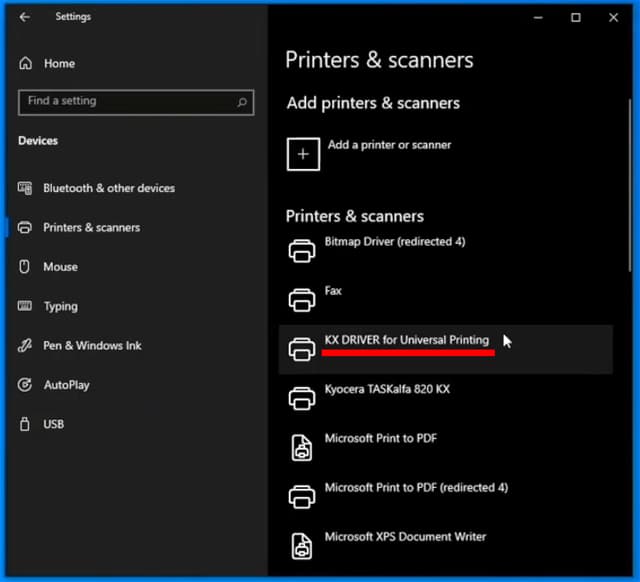
Task: Click the Microsoft Print to PDF icon
Action: [302, 448]
